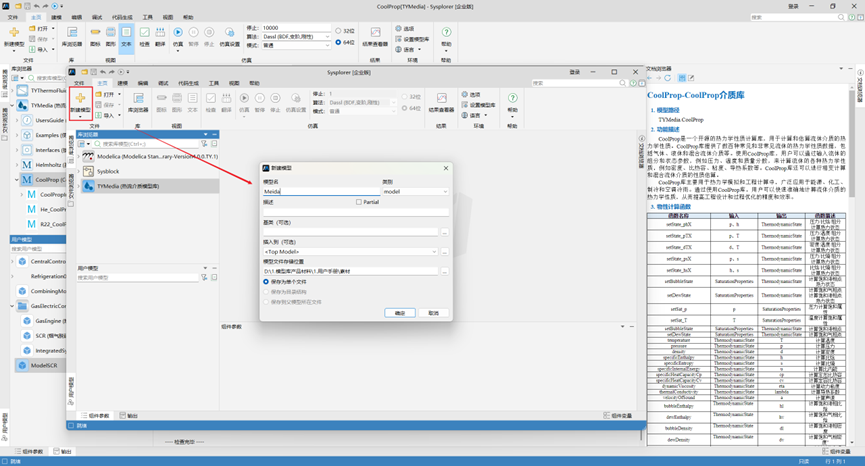Open 选项 settings in back window ribbon
Image resolution: width=865 pixels, height=466 pixels.
[x=404, y=29]
